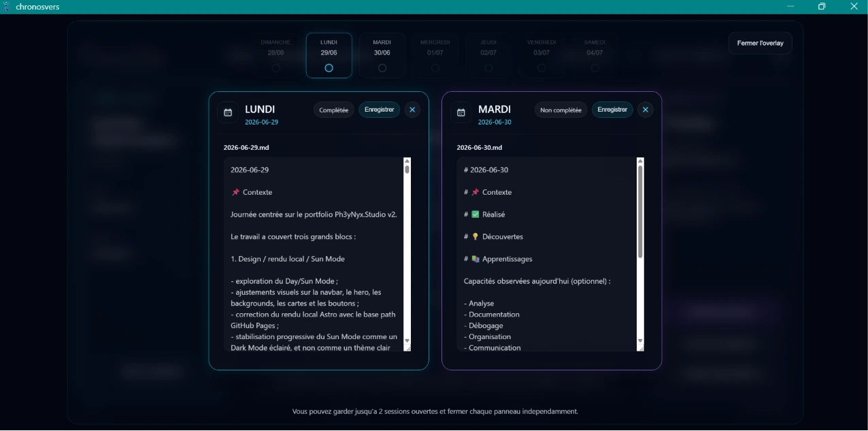
Task: Close the LUNDI session panel
Action: tap(412, 110)
